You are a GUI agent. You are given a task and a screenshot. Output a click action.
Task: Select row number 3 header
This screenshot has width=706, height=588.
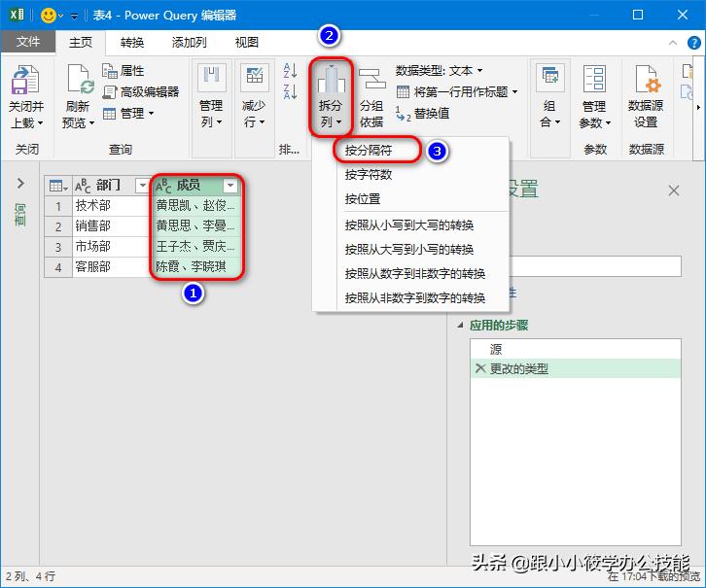[x=58, y=247]
